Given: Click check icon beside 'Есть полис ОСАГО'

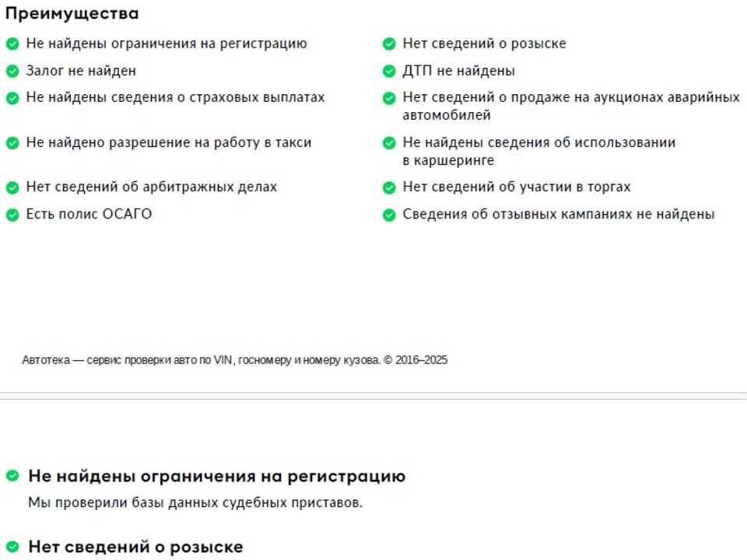Looking at the screenshot, I should click(12, 215).
